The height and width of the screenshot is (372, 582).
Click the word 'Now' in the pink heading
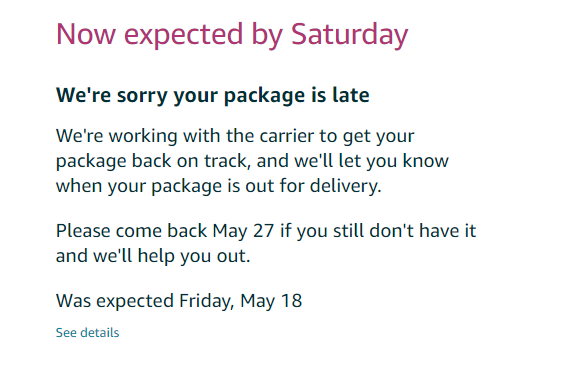[86, 34]
